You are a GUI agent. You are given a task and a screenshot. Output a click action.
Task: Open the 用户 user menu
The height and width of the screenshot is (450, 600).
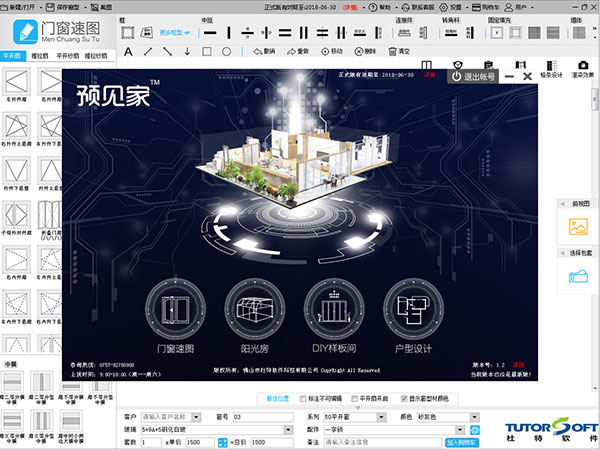[519, 7]
